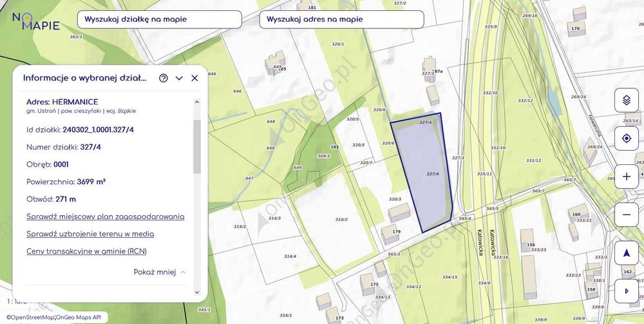Zoom in with the plus button

627,176
